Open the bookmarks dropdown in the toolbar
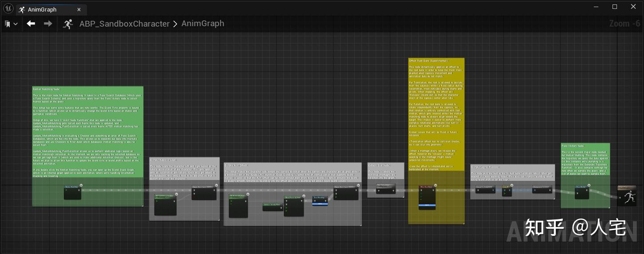 [x=11, y=24]
